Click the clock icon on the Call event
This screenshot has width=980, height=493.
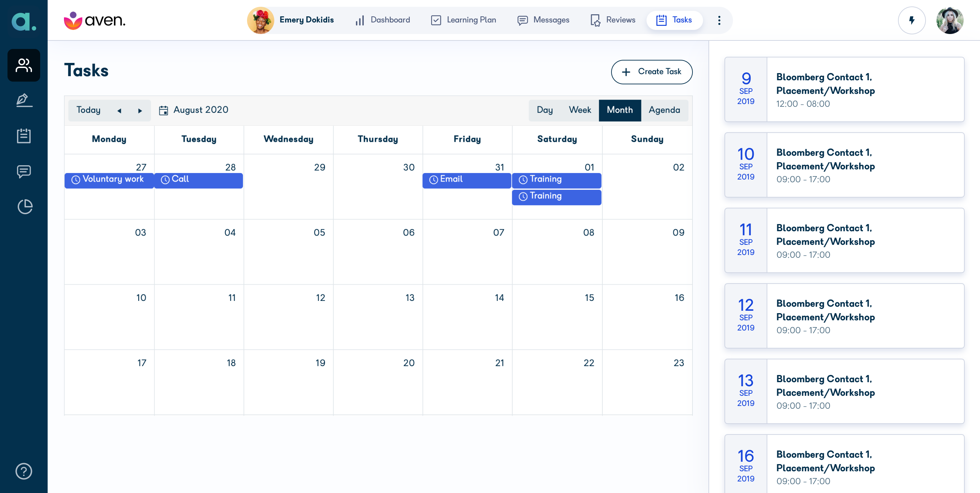165,180
